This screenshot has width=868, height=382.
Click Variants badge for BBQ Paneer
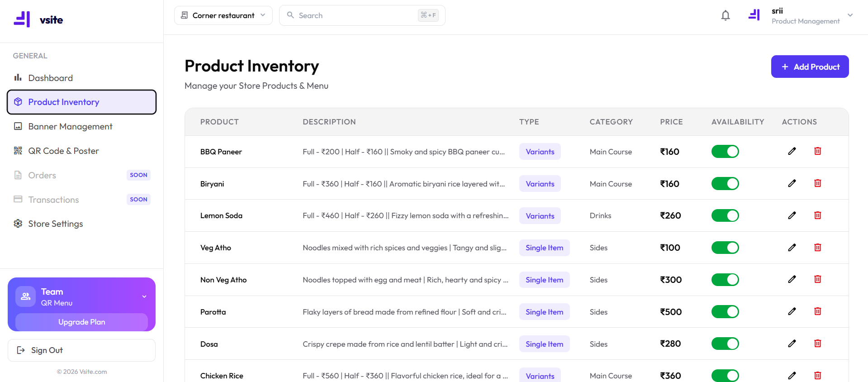point(540,152)
